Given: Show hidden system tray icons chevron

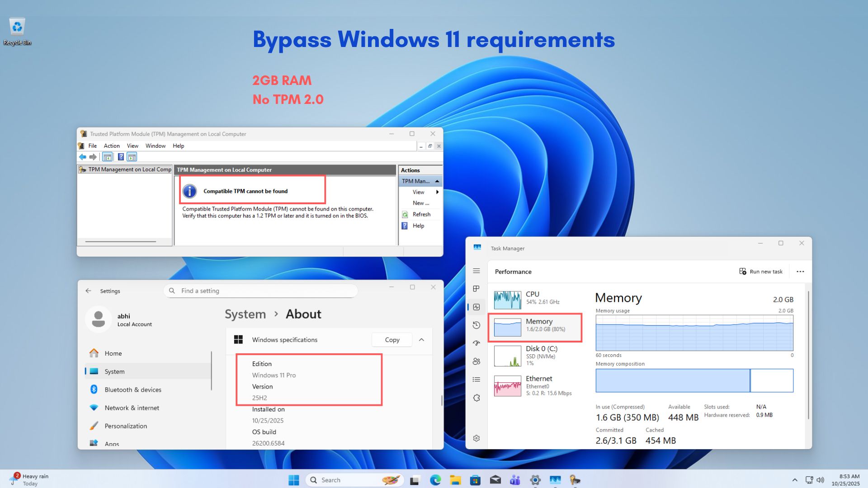Looking at the screenshot, I should (795, 480).
